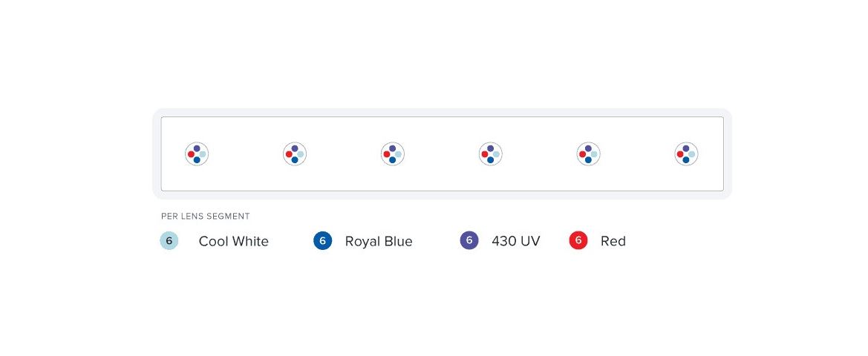Select the fifth LED cluster from left

[589, 154]
